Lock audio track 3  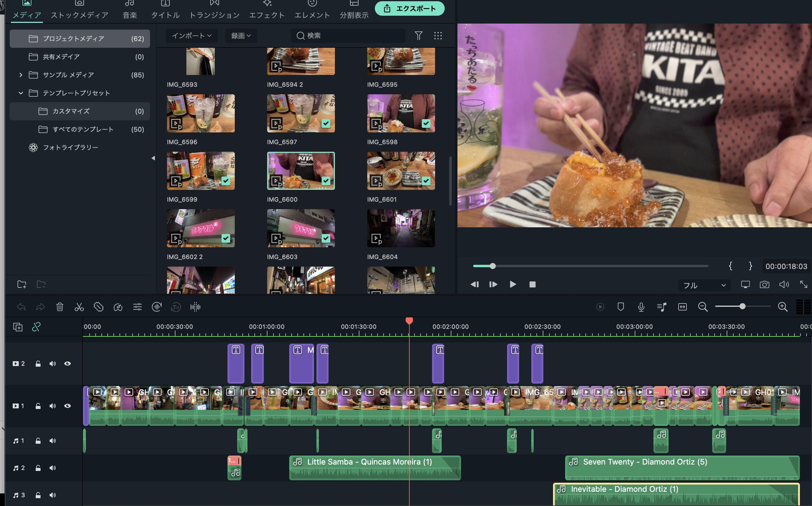38,495
